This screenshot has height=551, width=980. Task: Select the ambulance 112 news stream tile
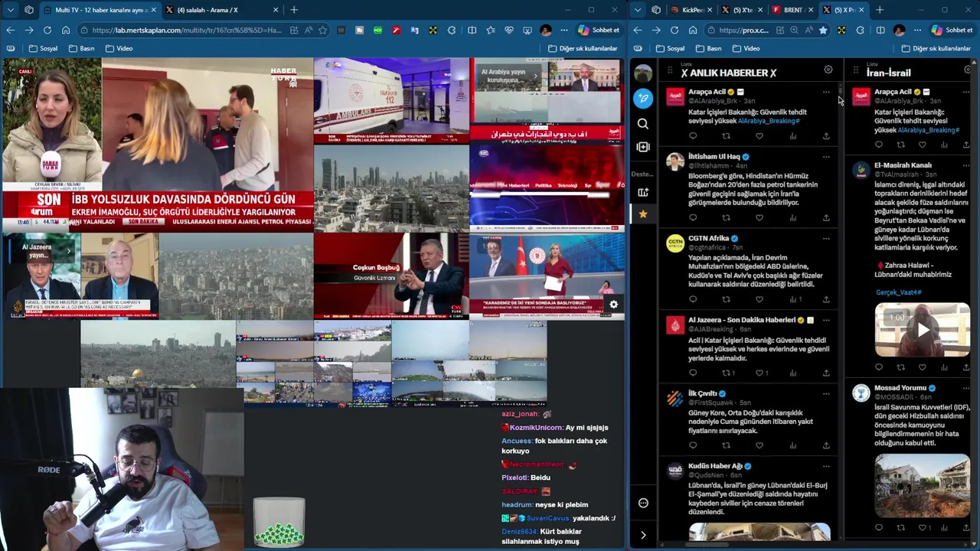coord(391,101)
